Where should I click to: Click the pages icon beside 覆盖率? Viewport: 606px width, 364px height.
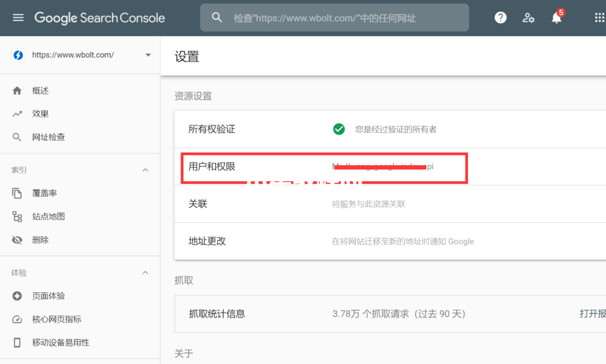[17, 193]
